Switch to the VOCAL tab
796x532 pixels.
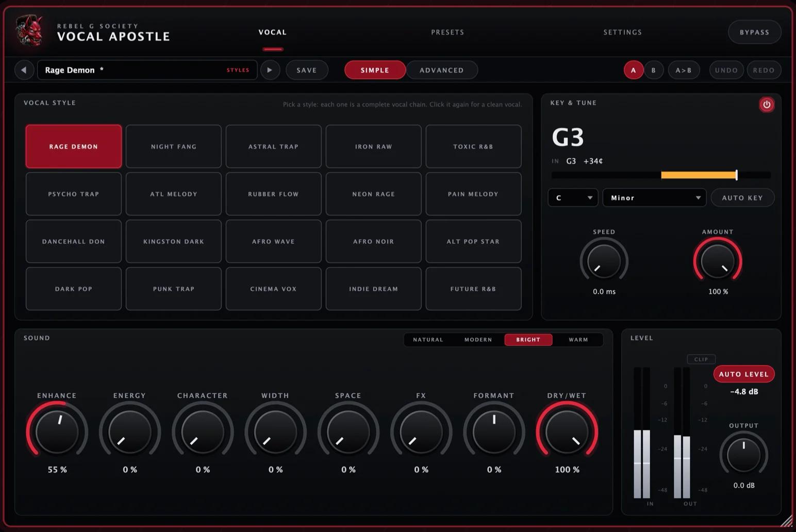(x=272, y=32)
